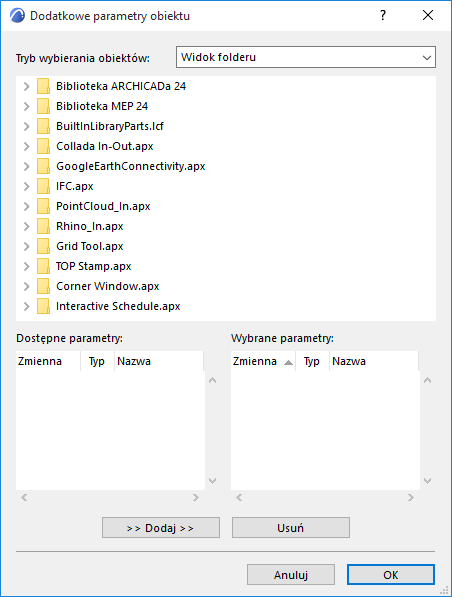The image size is (452, 597).
Task: Click scroll-down arrow of Wybrane parametry list
Action: point(427,480)
